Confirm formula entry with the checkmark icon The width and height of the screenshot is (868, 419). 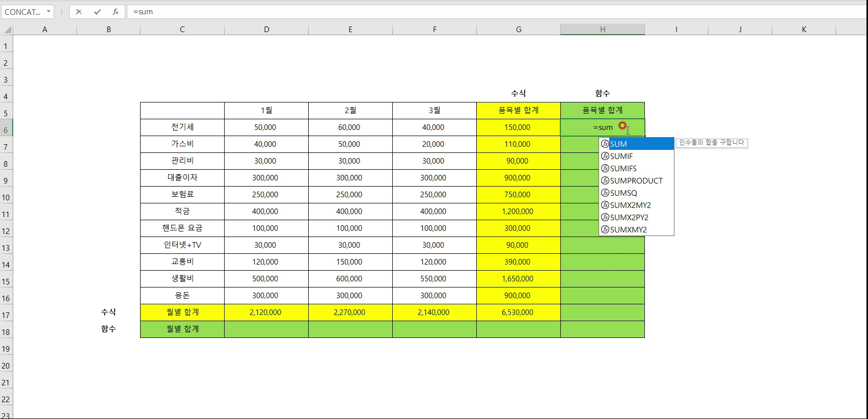97,12
